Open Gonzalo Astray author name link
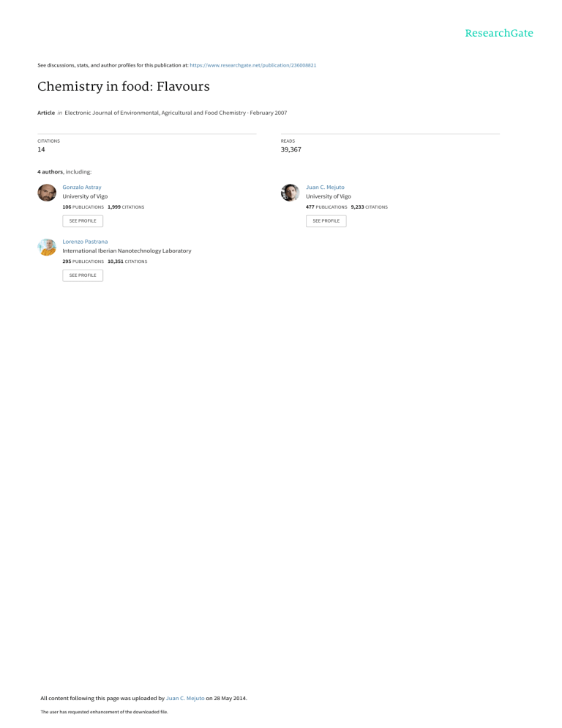 tap(82, 187)
